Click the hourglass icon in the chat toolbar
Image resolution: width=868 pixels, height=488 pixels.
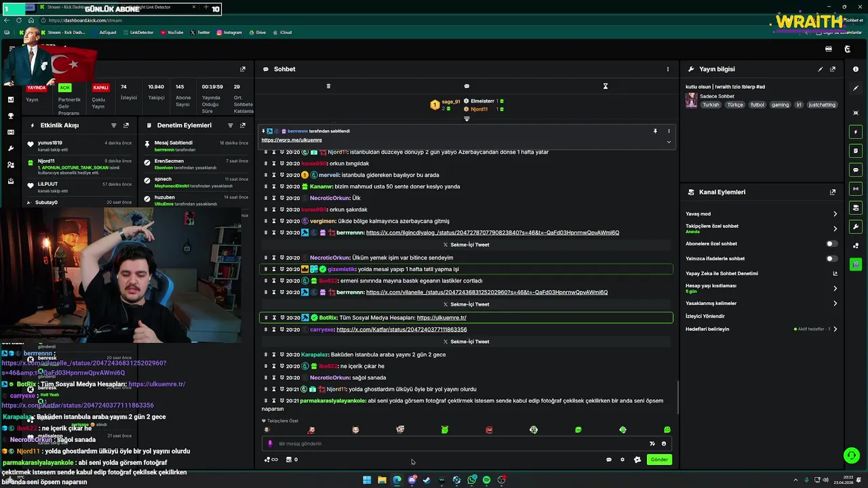tap(606, 86)
